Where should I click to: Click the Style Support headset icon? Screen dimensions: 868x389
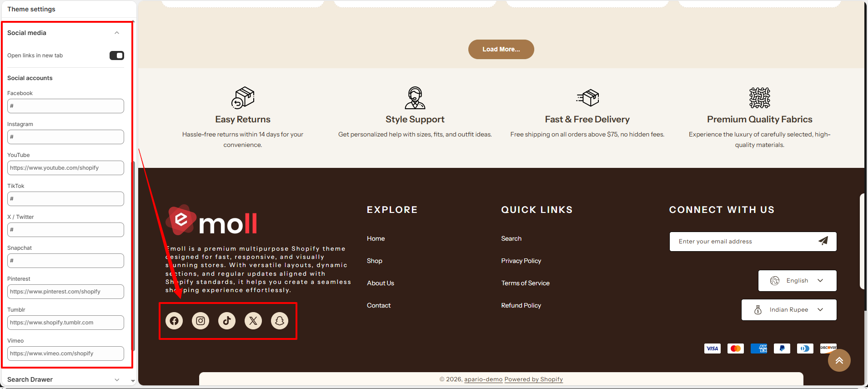[415, 98]
